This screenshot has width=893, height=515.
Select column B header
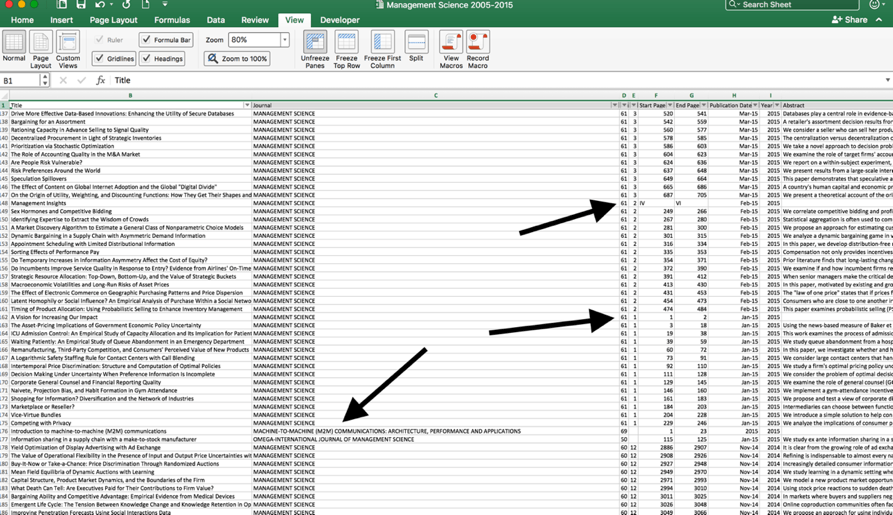pyautogui.click(x=130, y=96)
